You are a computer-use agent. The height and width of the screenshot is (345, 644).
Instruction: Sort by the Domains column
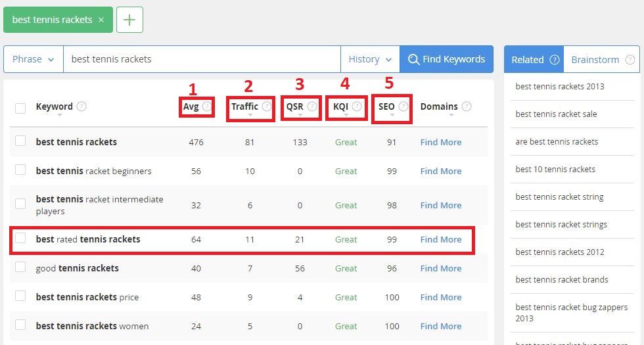pos(439,106)
